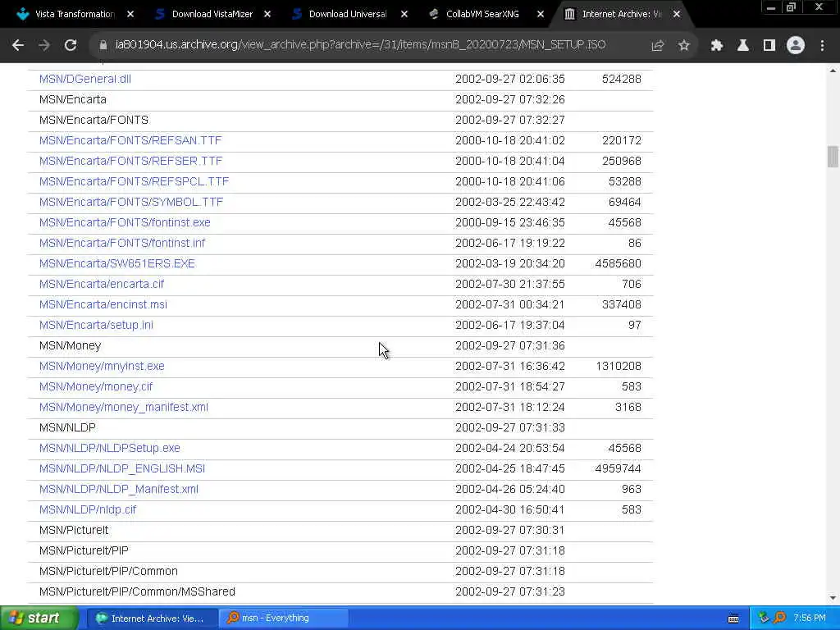Image resolution: width=840 pixels, height=630 pixels.
Task: Download MSN/NLDP/NLDPSetup.exe
Action: pyautogui.click(x=110, y=448)
